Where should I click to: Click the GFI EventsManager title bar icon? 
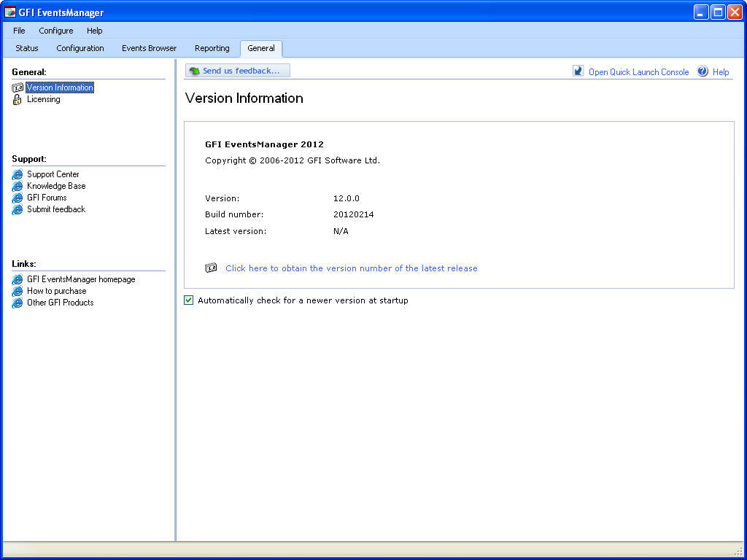(x=10, y=12)
